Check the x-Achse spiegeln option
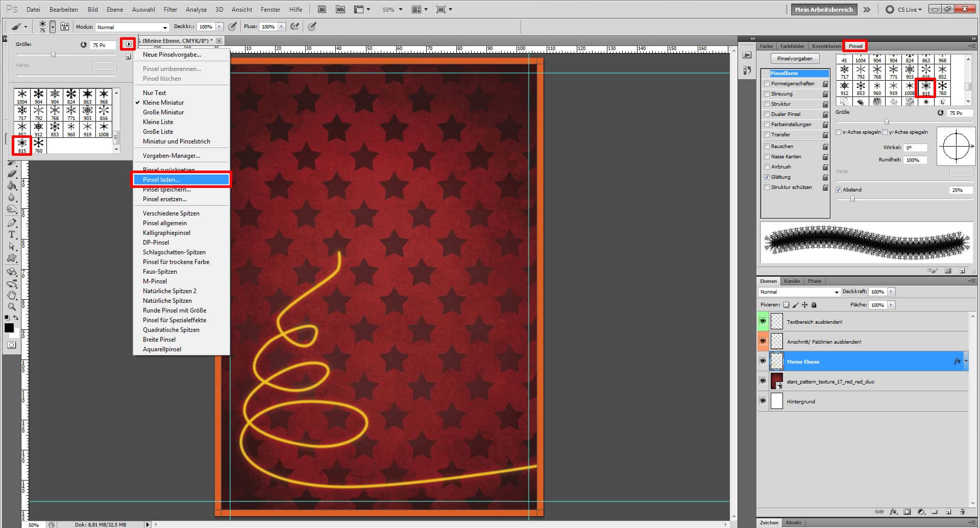This screenshot has height=528, width=980. coord(839,132)
